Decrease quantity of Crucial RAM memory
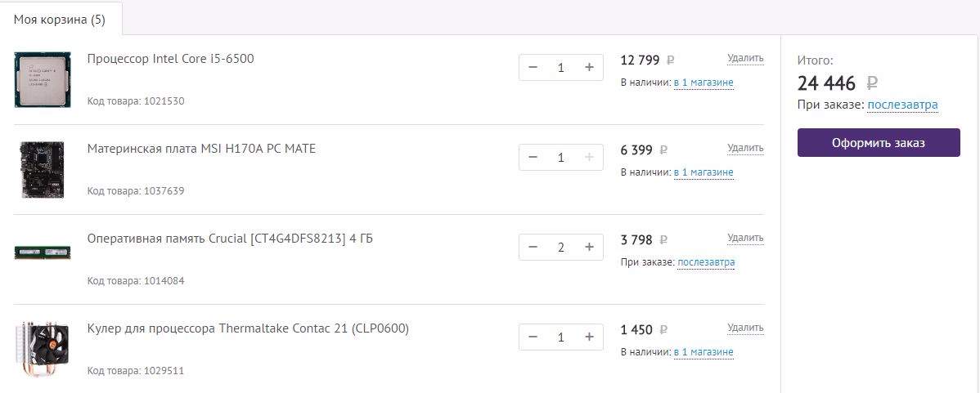The height and width of the screenshot is (393, 980). pyautogui.click(x=533, y=247)
